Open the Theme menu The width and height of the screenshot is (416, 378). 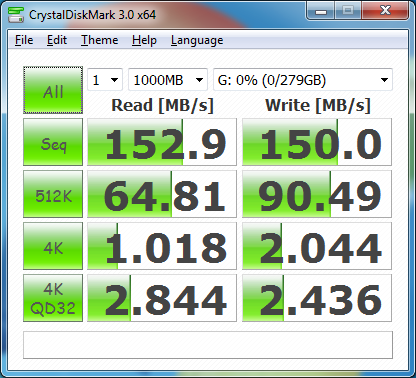(x=100, y=40)
